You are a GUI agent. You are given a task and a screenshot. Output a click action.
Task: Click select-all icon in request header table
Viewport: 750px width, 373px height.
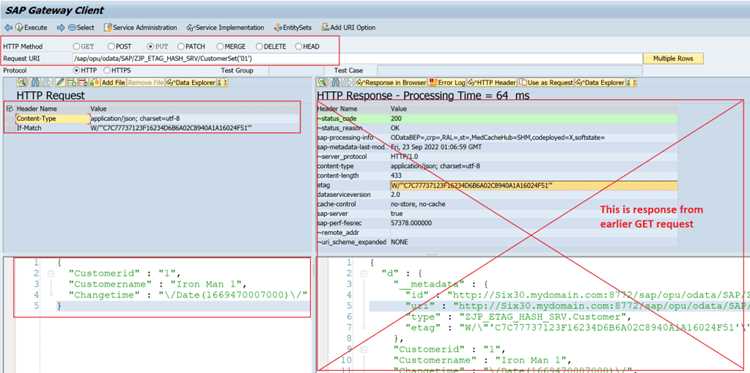coord(10,109)
